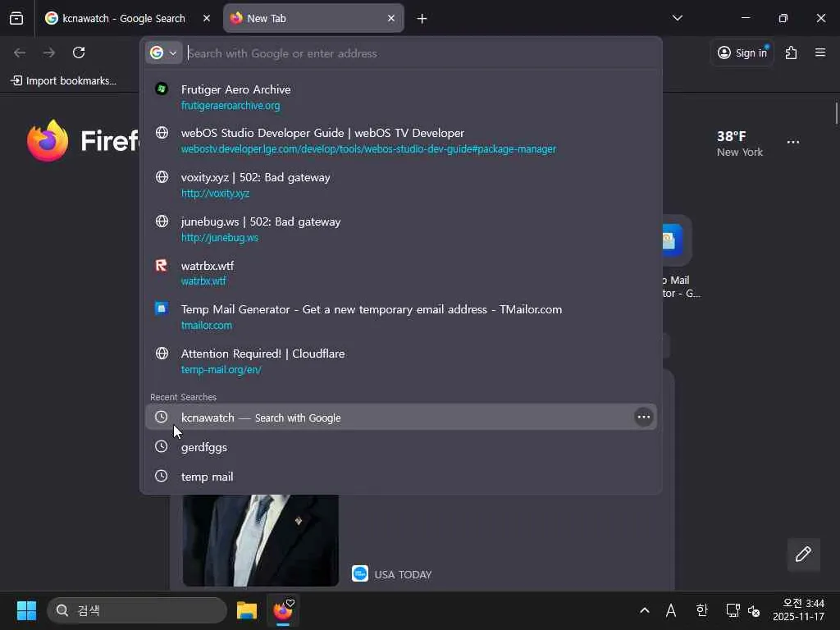Click the Firefox logo on new tab page
Viewport: 840px width, 630px height.
(x=48, y=140)
